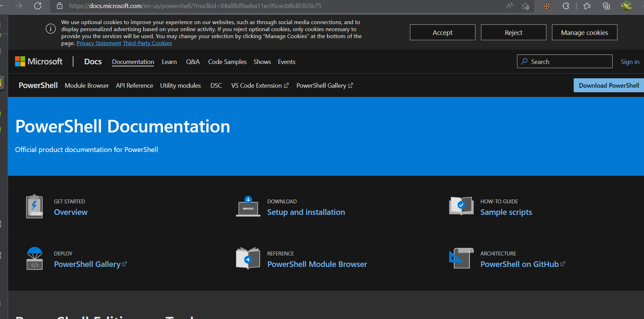
Task: Click the Microsoft logo
Action: point(38,61)
